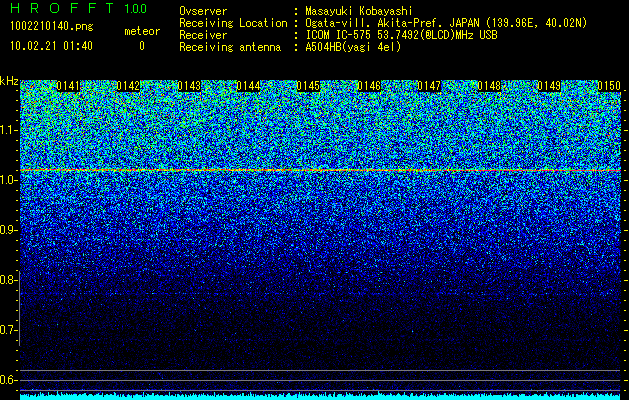Click the 0149 time marker

549,86
